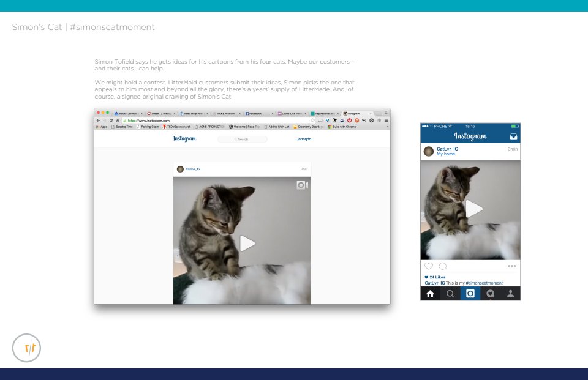Open TEDxGatewayArch bookmark
Image resolution: width=588 pixels, height=380 pixels.
pyautogui.click(x=176, y=127)
